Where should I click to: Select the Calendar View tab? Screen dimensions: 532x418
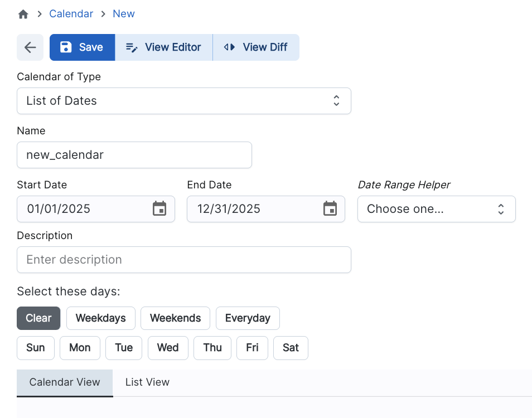(x=65, y=382)
